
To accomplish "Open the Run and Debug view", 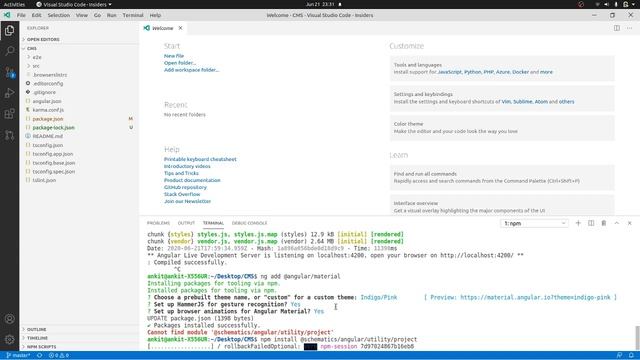I will pyautogui.click(x=9, y=93).
